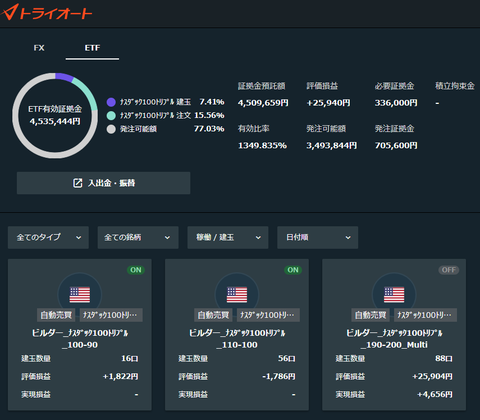Click 建玉数量 value 56口

(x=287, y=359)
